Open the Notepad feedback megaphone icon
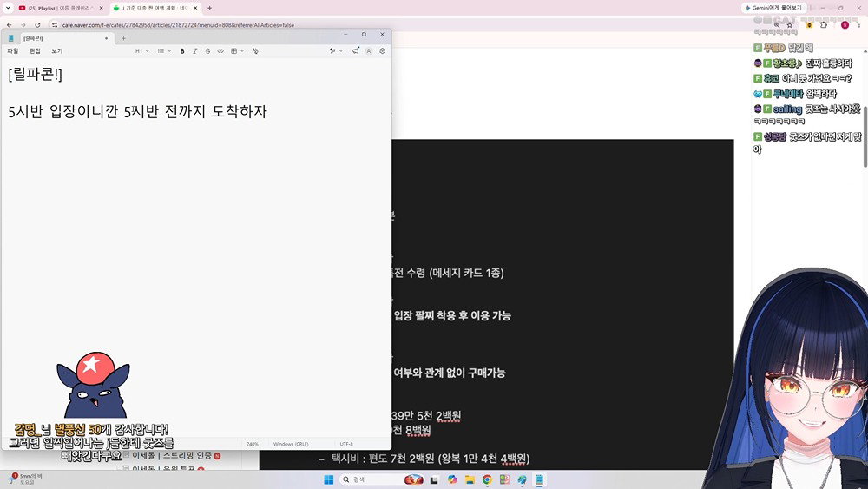The width and height of the screenshot is (868, 489). [355, 51]
